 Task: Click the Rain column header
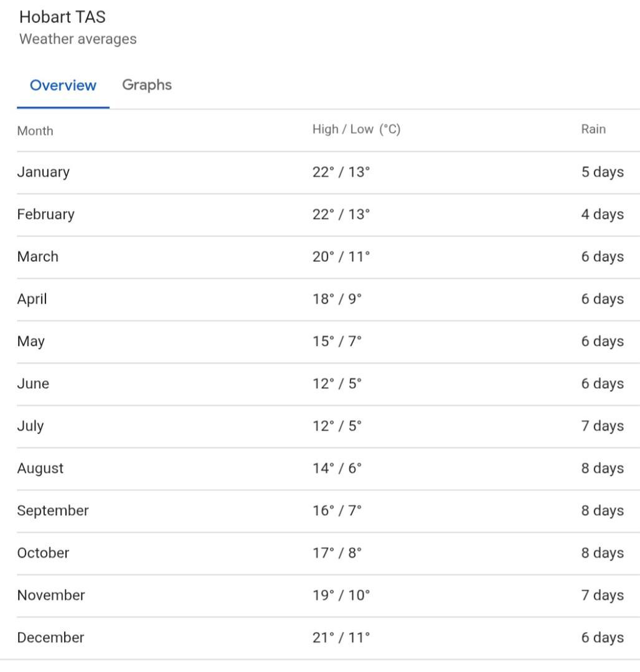point(593,129)
